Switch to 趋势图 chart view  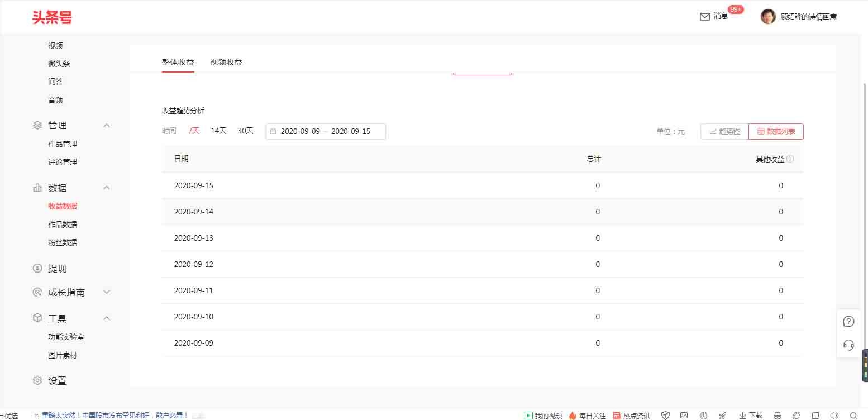tap(724, 131)
